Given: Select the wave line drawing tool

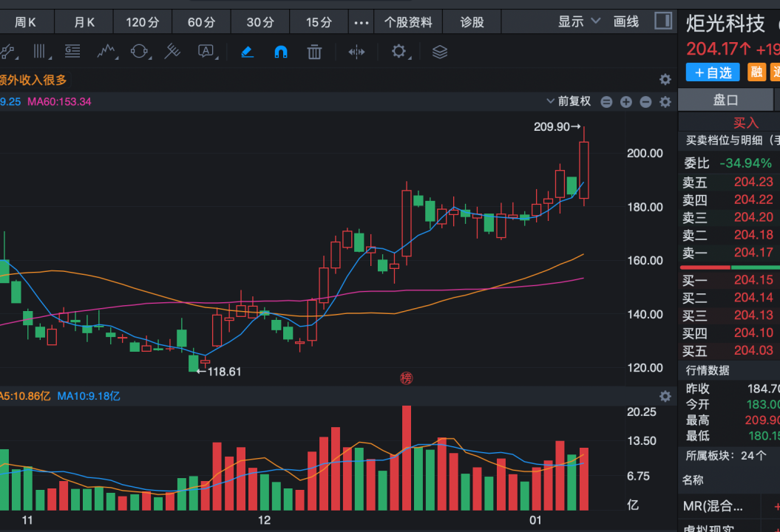Looking at the screenshot, I should click(x=106, y=52).
